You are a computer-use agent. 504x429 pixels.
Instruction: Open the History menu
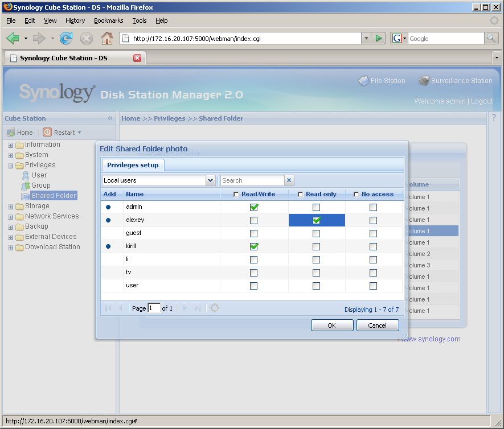(75, 20)
